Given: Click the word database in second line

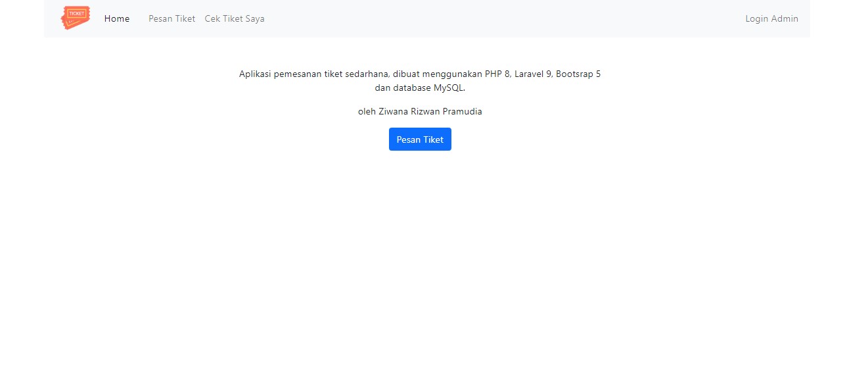Looking at the screenshot, I should pyautogui.click(x=411, y=88).
